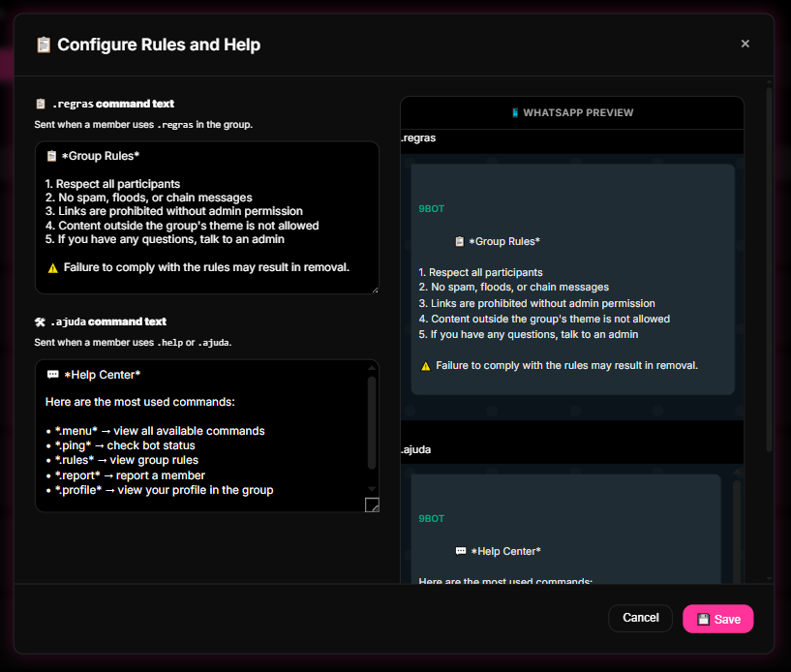
Task: Click 'Failure to comply' line in the preview bubble
Action: 566,366
